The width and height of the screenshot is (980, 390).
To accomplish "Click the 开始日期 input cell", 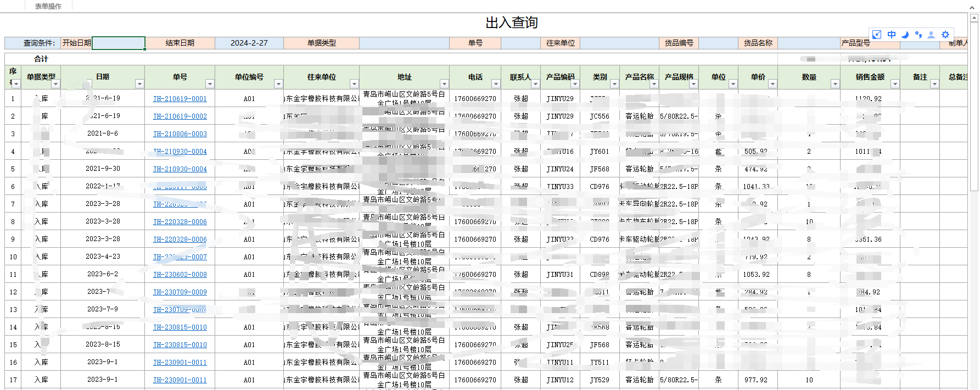I will pos(118,43).
